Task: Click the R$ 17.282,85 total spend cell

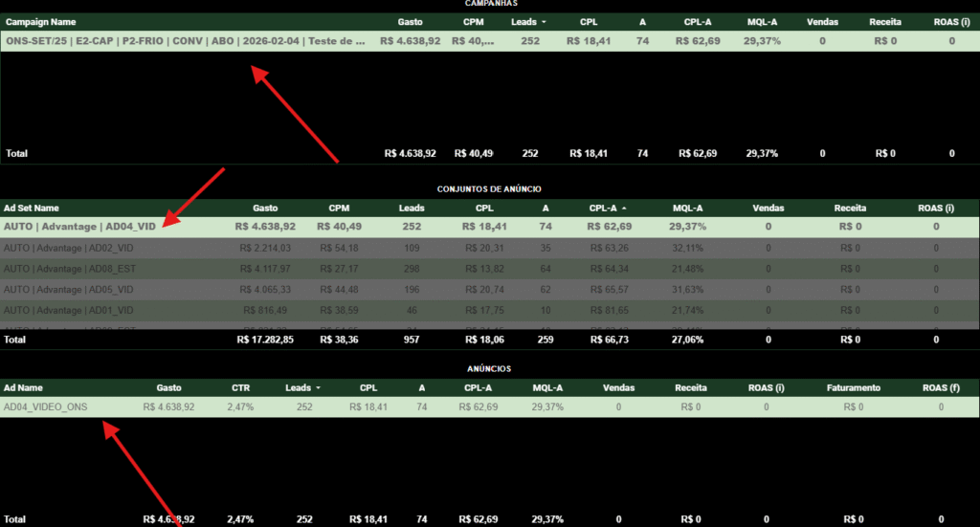Action: pyautogui.click(x=265, y=339)
